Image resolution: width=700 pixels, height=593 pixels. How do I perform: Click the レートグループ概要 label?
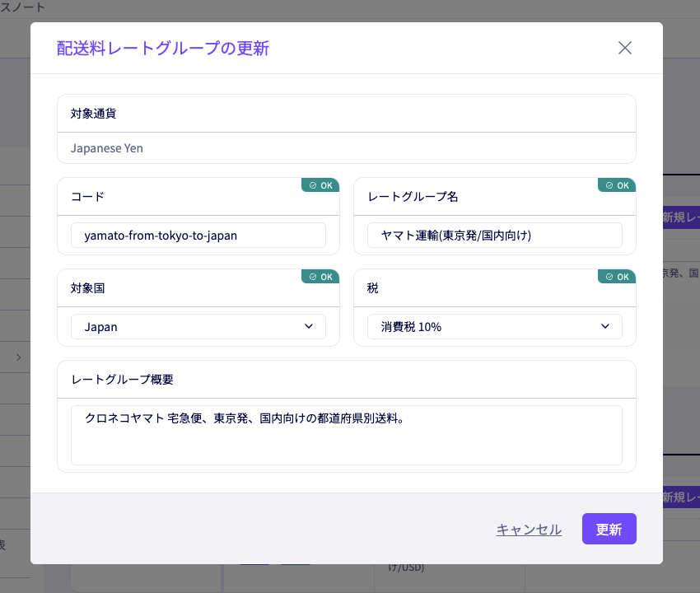point(123,380)
